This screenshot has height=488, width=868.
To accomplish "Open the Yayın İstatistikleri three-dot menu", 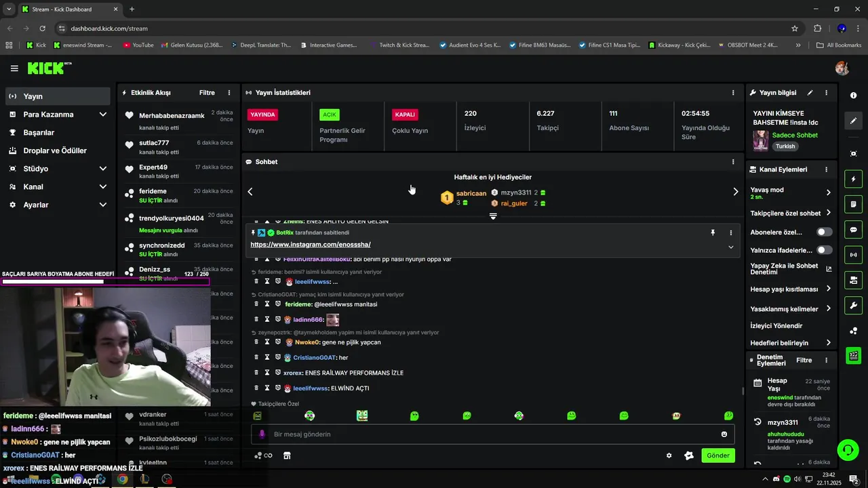I will (x=733, y=93).
